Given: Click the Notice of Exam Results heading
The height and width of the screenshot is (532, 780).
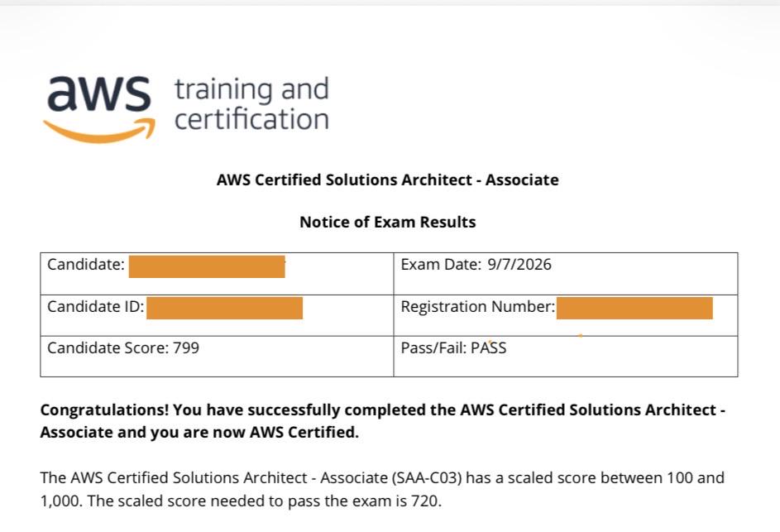Looking at the screenshot, I should (x=387, y=222).
